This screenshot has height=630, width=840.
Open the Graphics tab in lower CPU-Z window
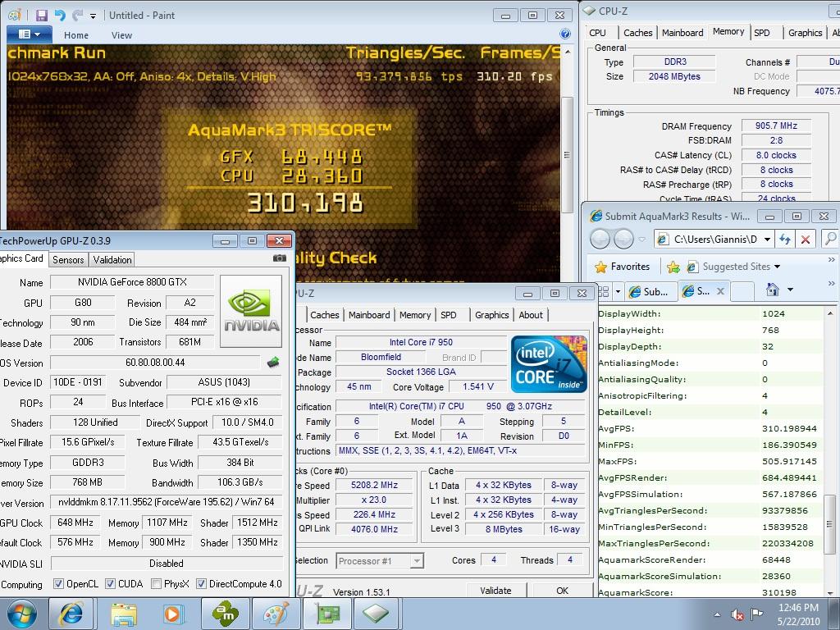[x=491, y=315]
